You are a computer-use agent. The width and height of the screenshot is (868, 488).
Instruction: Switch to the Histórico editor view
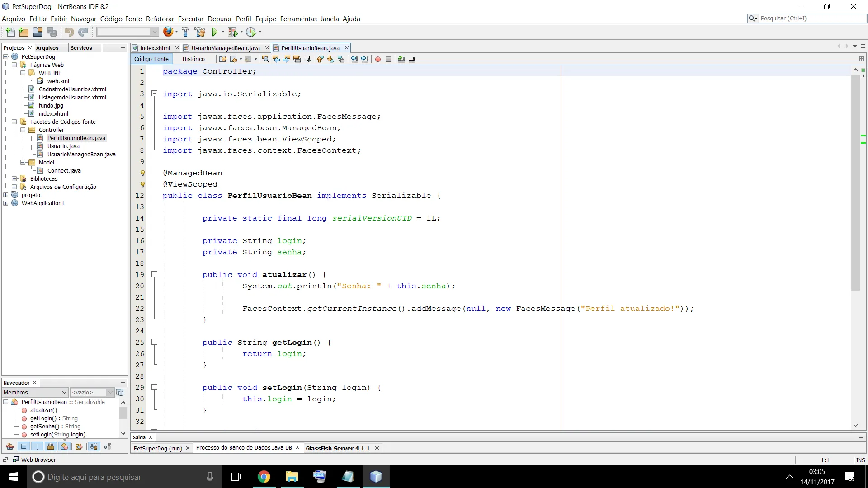click(x=193, y=59)
